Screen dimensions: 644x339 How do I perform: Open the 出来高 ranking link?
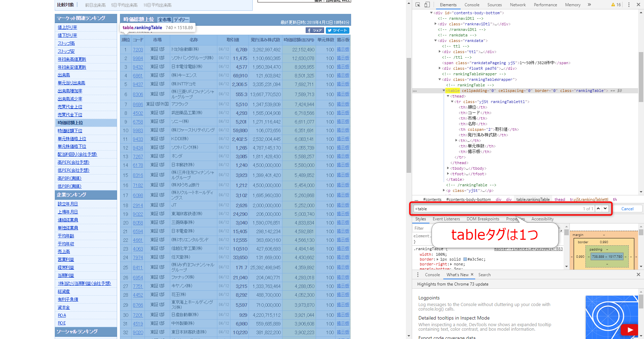tap(64, 75)
